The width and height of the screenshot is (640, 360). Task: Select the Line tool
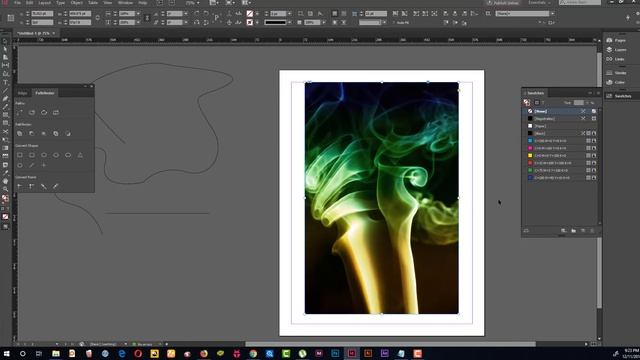[5, 90]
